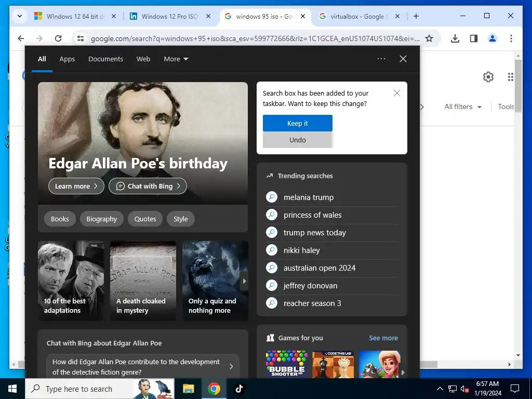This screenshot has height=399, width=532.
Task: Search trending 'trump news today'
Action: [332, 232]
